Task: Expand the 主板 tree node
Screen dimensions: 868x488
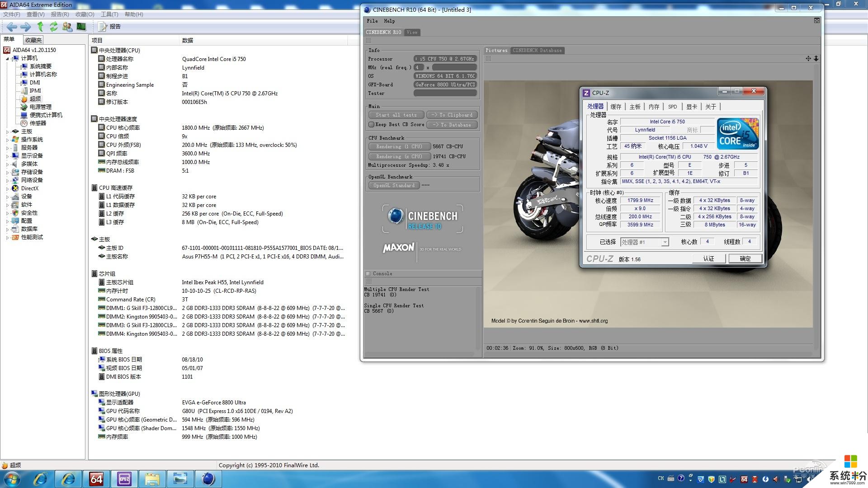Action: point(8,131)
